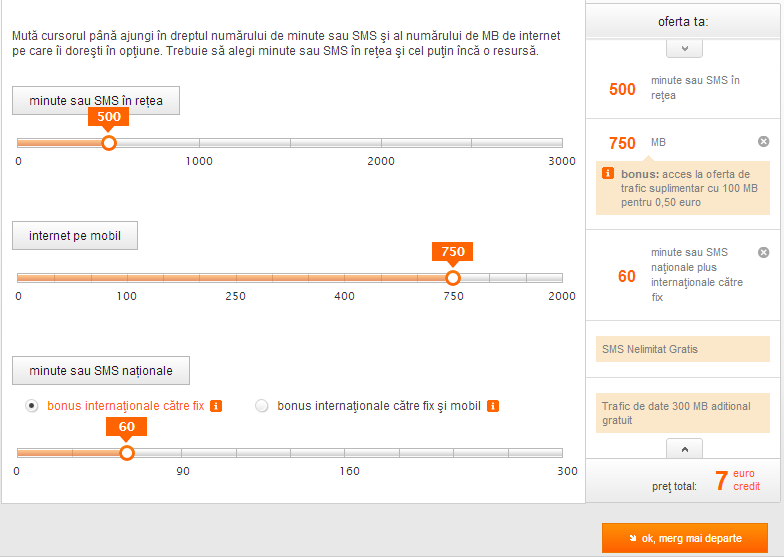Set internet slider to 250 mark
784x557 pixels.
236,278
